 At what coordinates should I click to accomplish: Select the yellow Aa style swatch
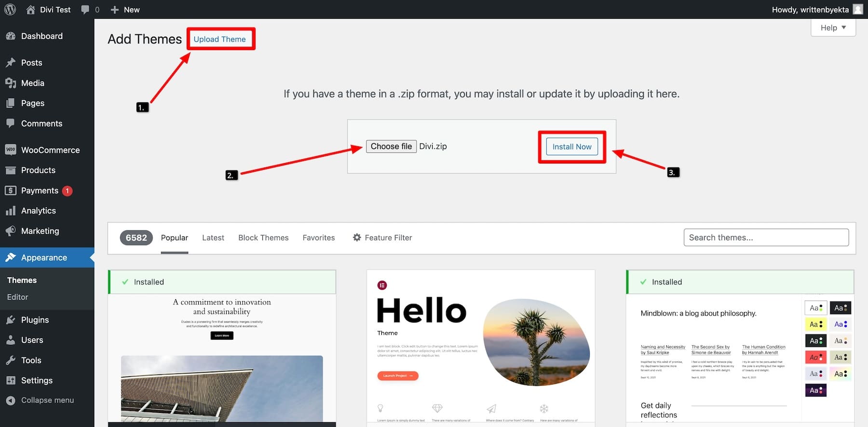click(x=816, y=324)
